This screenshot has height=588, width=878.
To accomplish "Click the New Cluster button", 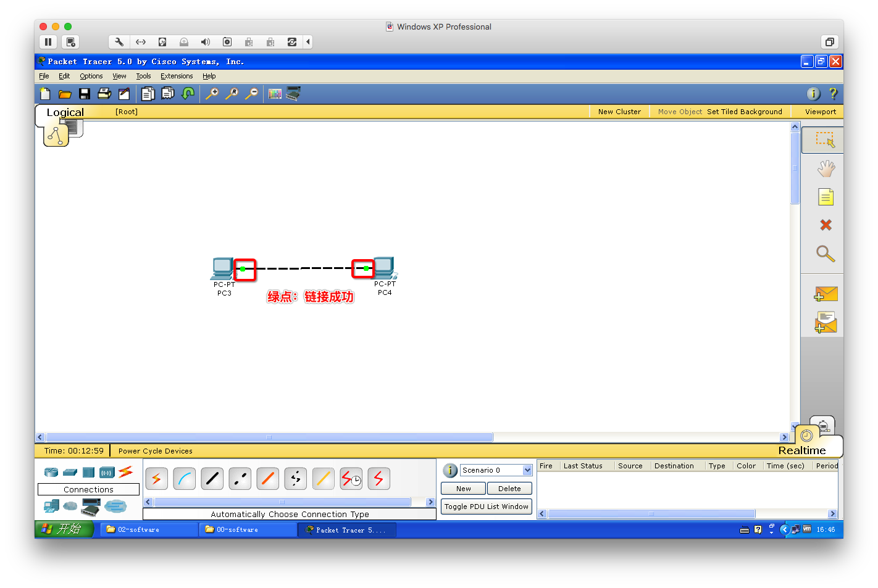I will click(x=619, y=112).
